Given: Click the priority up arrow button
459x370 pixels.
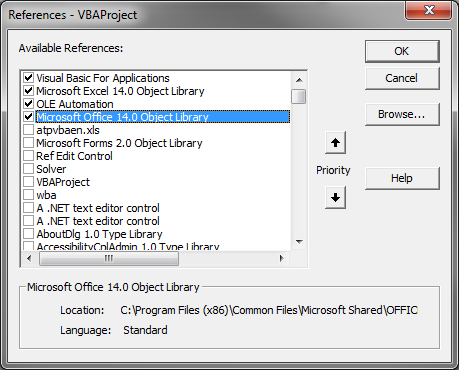Looking at the screenshot, I should tap(335, 142).
